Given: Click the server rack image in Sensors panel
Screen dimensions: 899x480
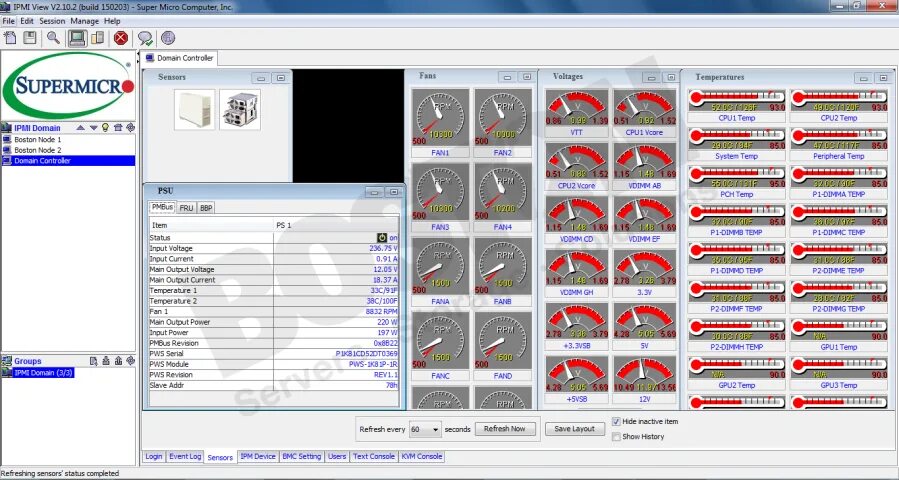Looking at the screenshot, I should (x=240, y=110).
